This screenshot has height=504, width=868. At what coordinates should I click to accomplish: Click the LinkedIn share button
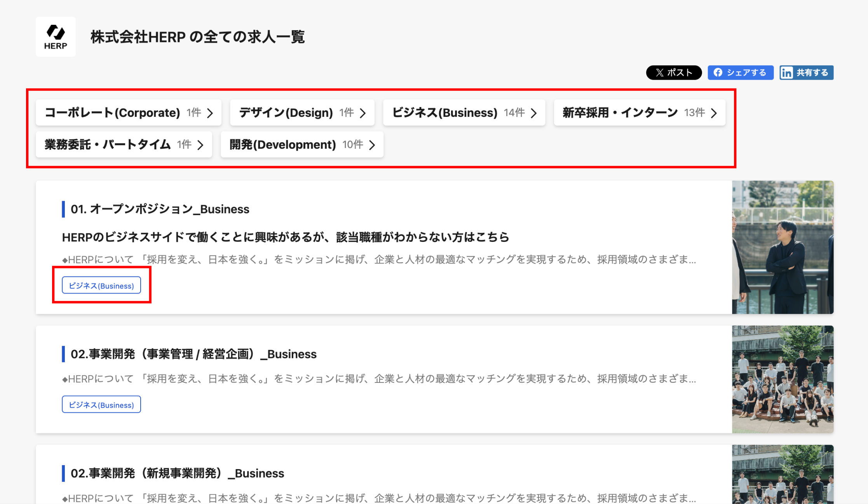point(806,73)
